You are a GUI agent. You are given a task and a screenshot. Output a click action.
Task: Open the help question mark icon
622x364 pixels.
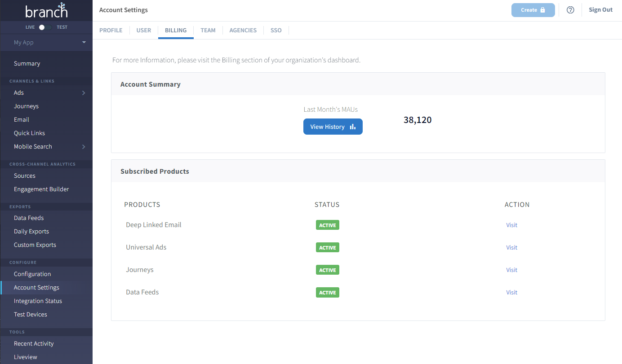pos(570,10)
